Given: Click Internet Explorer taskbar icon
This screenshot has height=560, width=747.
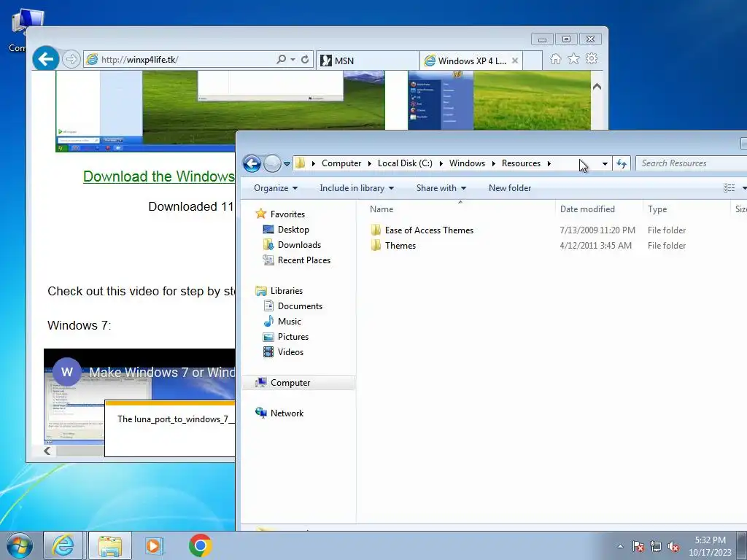Looking at the screenshot, I should (x=63, y=545).
